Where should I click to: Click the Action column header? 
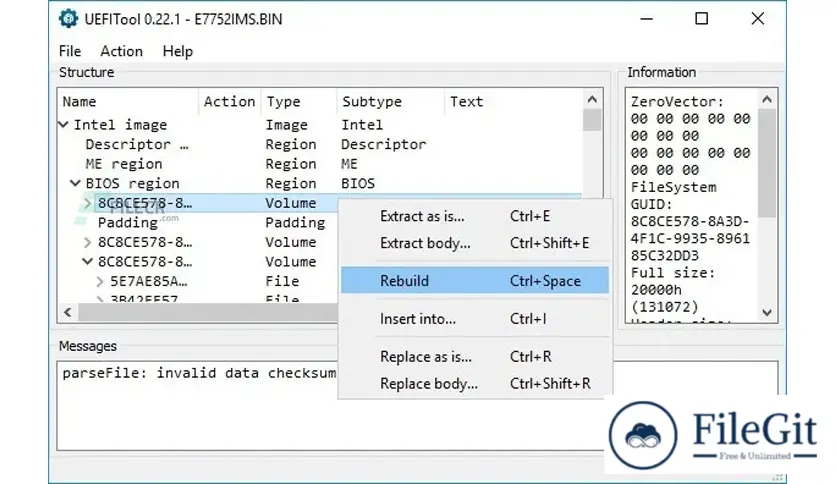point(230,101)
